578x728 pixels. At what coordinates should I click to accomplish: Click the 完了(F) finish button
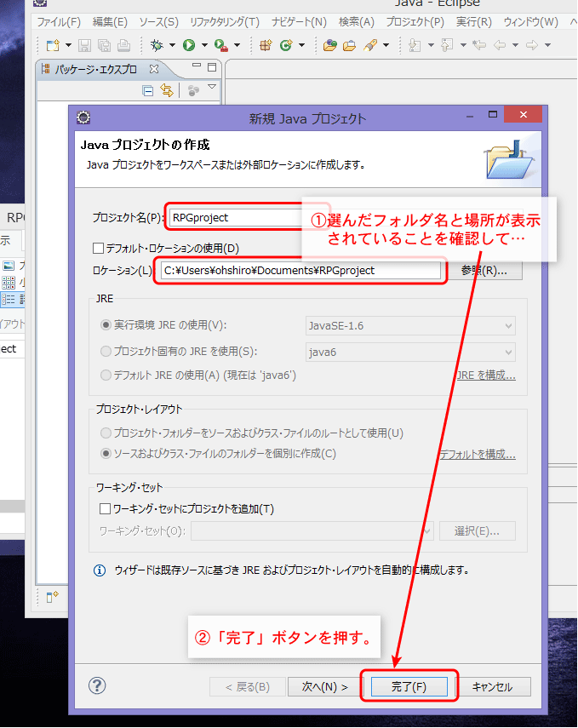point(409,686)
